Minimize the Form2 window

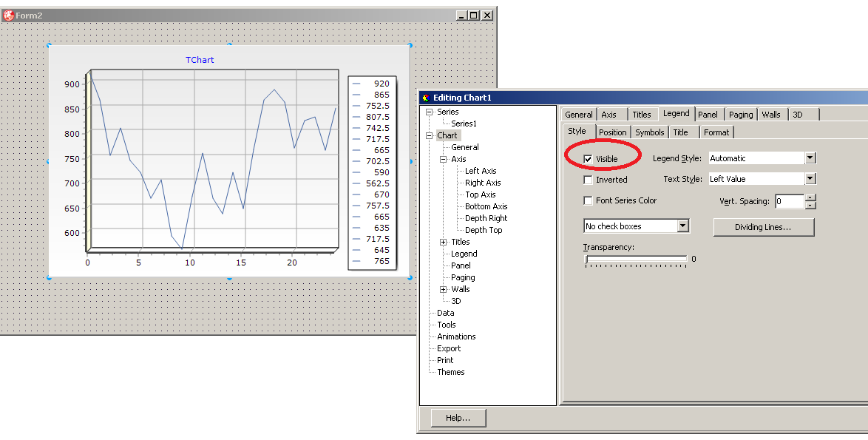(x=462, y=16)
